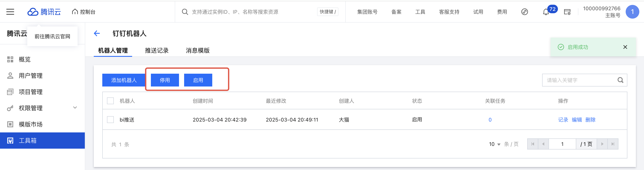
Task: Open the 客服支持 menu
Action: (449, 12)
